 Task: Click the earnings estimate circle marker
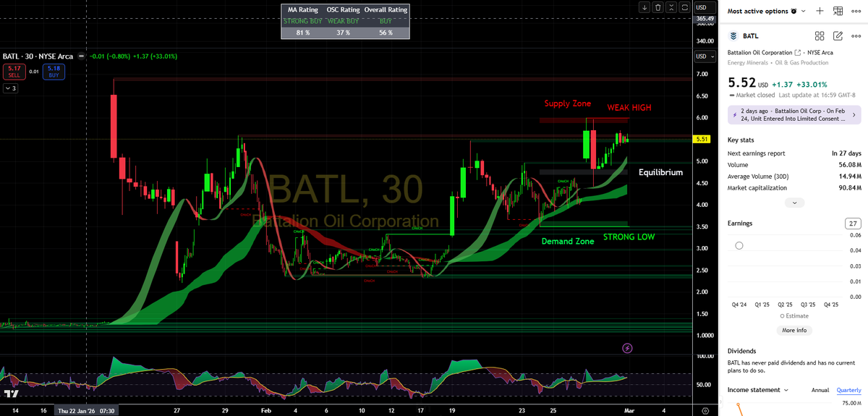point(739,245)
